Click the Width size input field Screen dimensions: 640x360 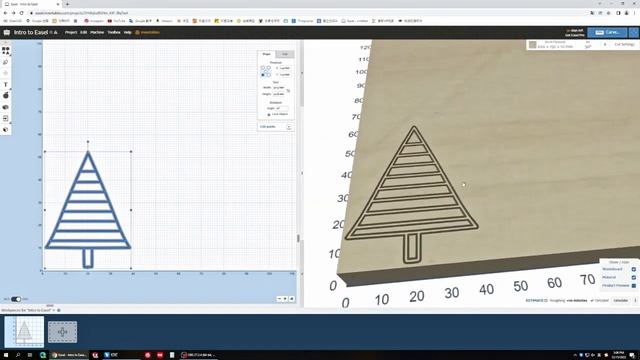coord(279,87)
